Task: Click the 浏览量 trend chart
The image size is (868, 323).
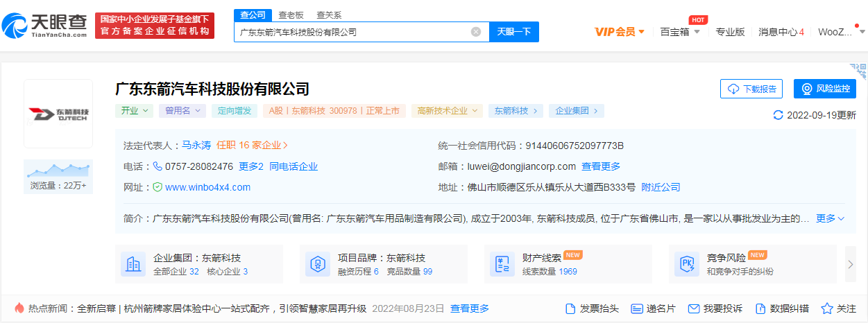Action: (58, 171)
